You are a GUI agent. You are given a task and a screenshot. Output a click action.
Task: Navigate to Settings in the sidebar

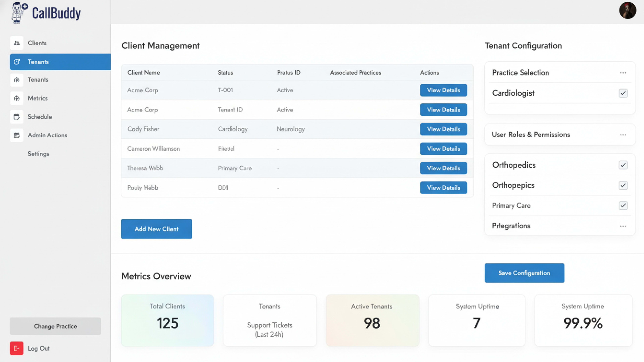click(38, 154)
